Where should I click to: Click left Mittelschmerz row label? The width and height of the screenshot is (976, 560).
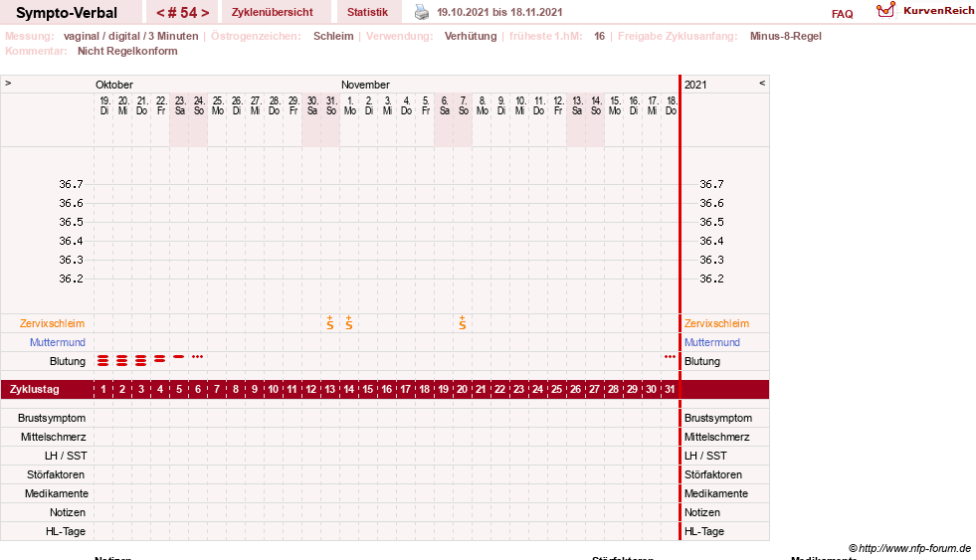pyautogui.click(x=53, y=437)
